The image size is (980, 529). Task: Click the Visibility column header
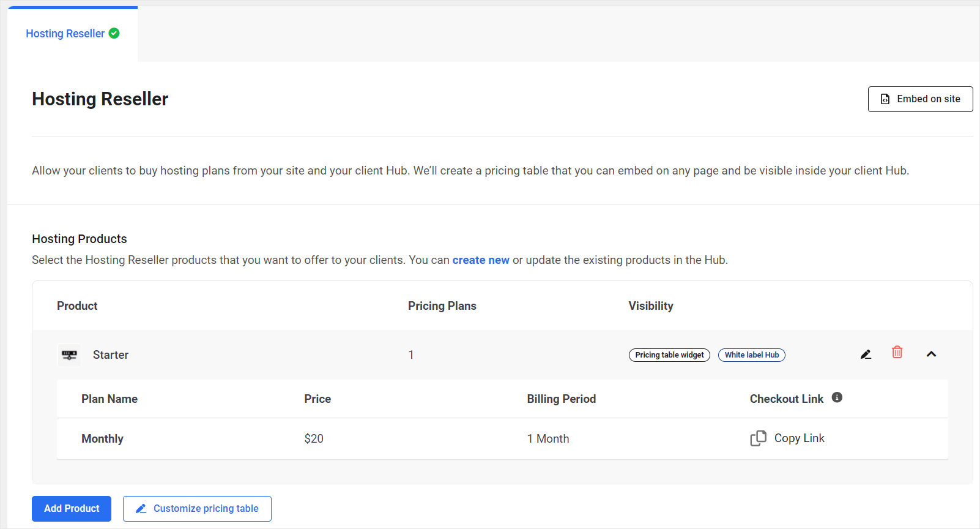click(x=651, y=306)
